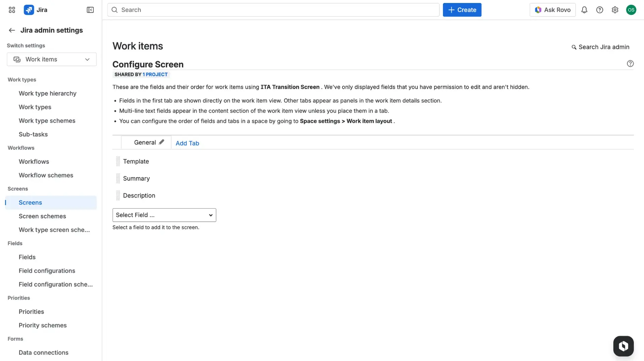Open the Work items switch settings selector
This screenshot has height=361, width=644.
[51, 59]
